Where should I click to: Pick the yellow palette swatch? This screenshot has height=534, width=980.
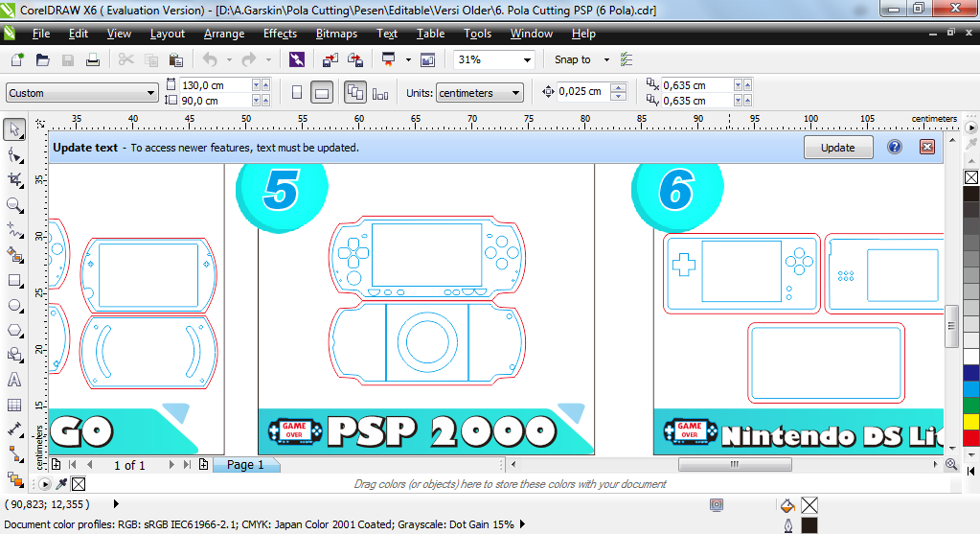click(x=971, y=422)
